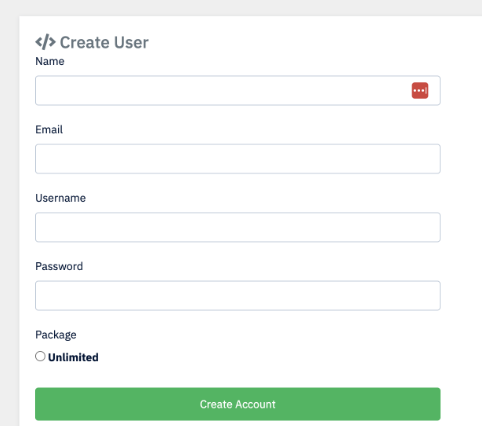Click the gray header strip above the form card
Screen dimensions: 482x426
tap(241, 8)
